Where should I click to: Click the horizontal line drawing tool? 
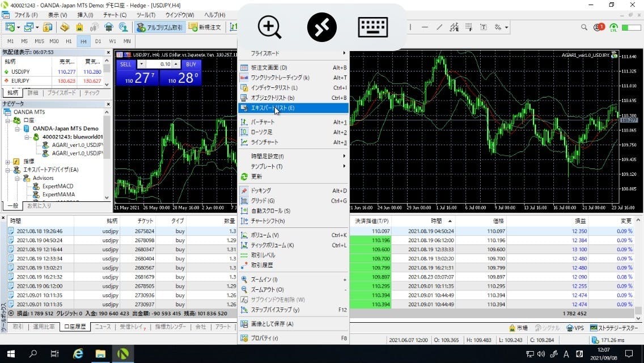(x=425, y=27)
